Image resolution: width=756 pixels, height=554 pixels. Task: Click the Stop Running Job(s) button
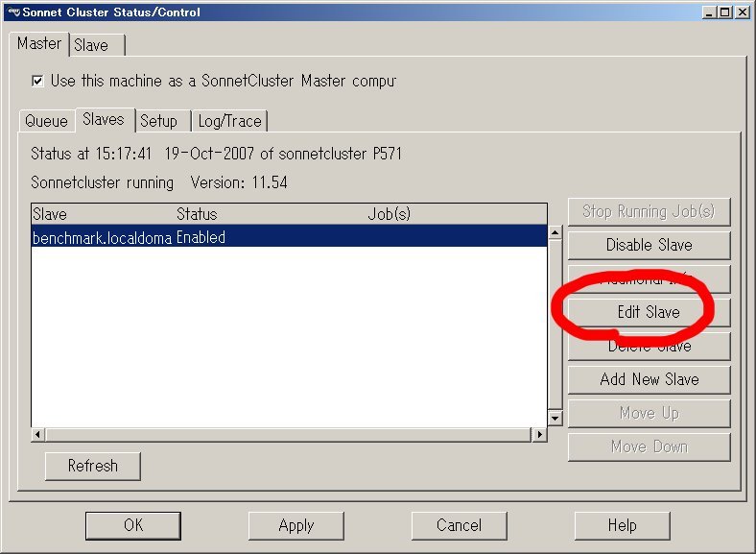pyautogui.click(x=649, y=211)
